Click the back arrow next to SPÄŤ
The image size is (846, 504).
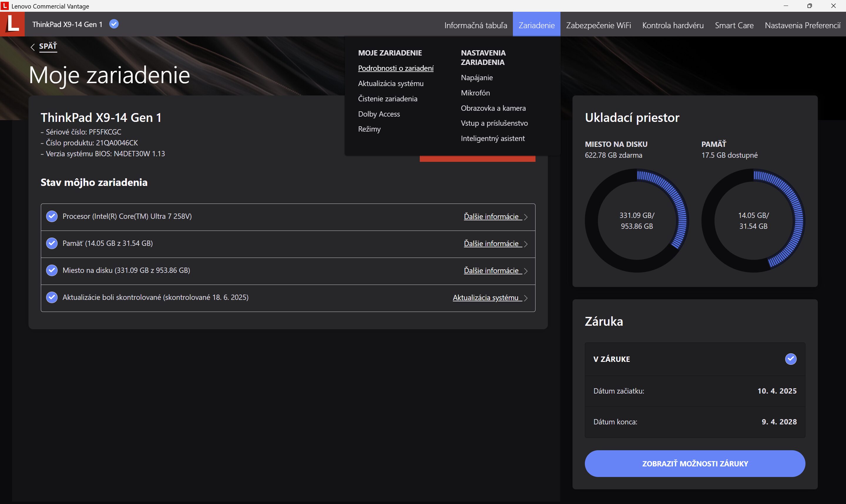tap(33, 47)
